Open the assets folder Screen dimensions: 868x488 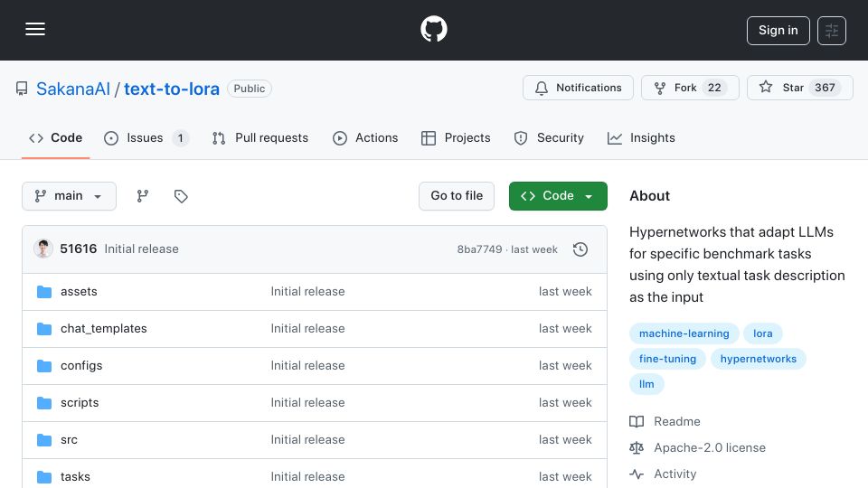[x=79, y=292]
